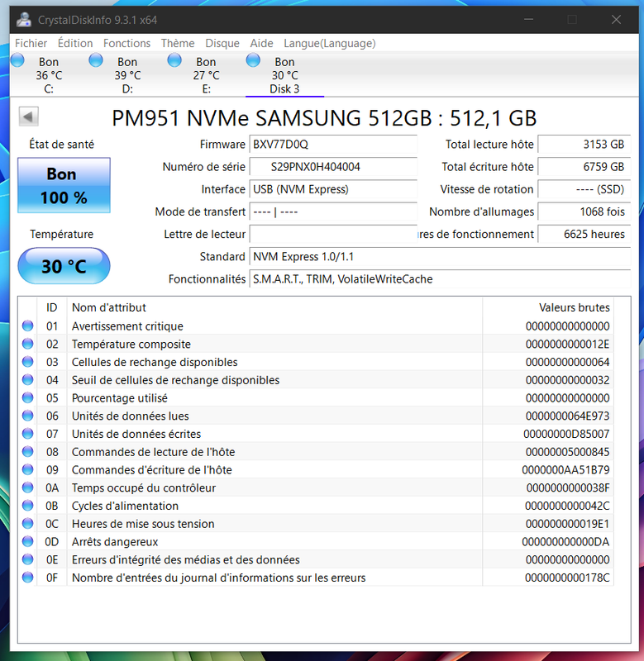The width and height of the screenshot is (644, 661).
Task: Click raw value 000000000178C
Action: (567, 578)
